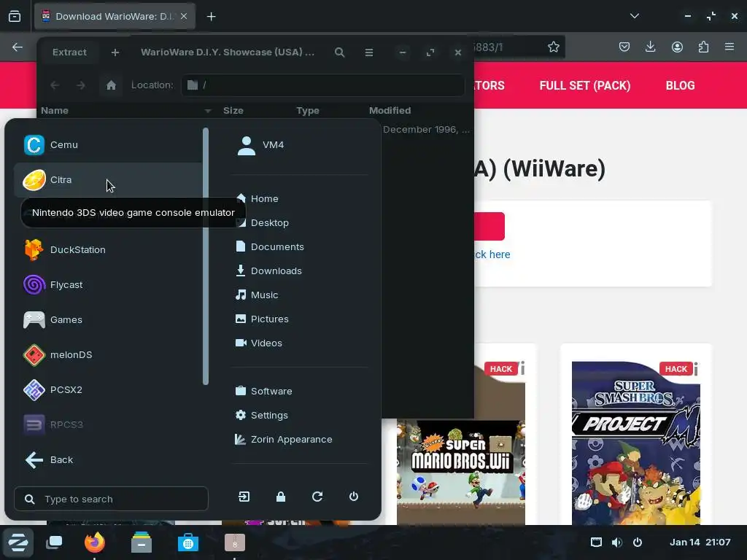Open Citra 3DS emulator

click(108, 179)
